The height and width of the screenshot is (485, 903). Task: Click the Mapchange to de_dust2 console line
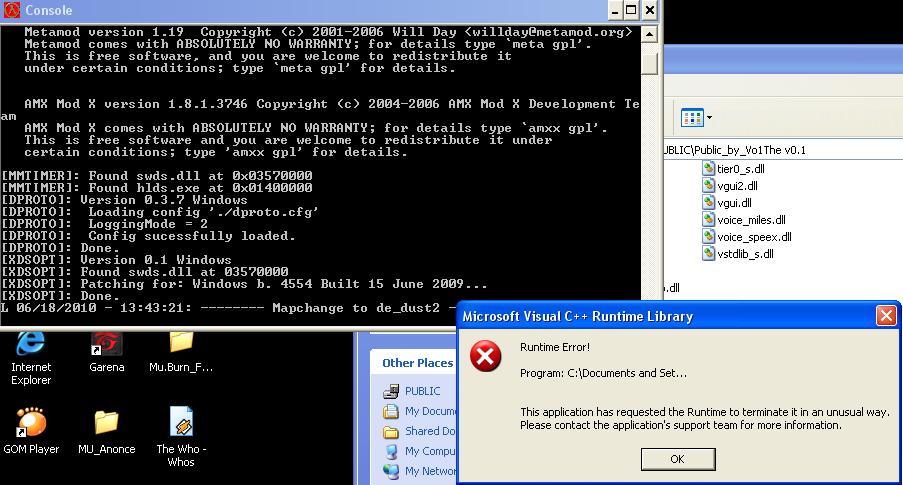pyautogui.click(x=228, y=308)
